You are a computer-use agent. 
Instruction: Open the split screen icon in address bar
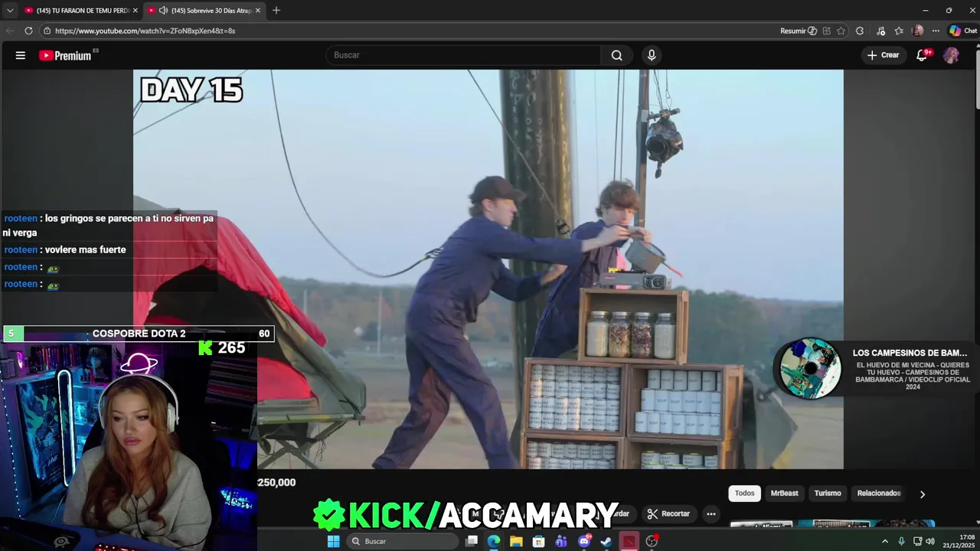click(x=826, y=31)
